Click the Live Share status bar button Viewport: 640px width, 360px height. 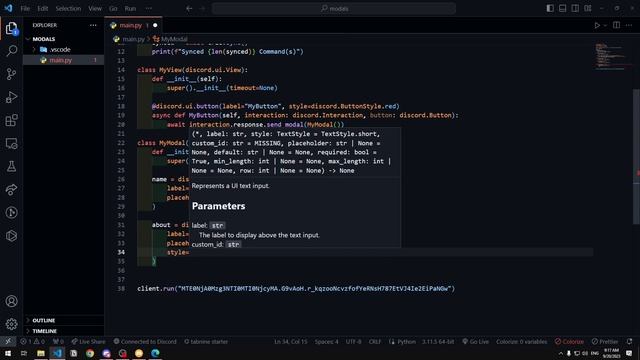point(88,342)
